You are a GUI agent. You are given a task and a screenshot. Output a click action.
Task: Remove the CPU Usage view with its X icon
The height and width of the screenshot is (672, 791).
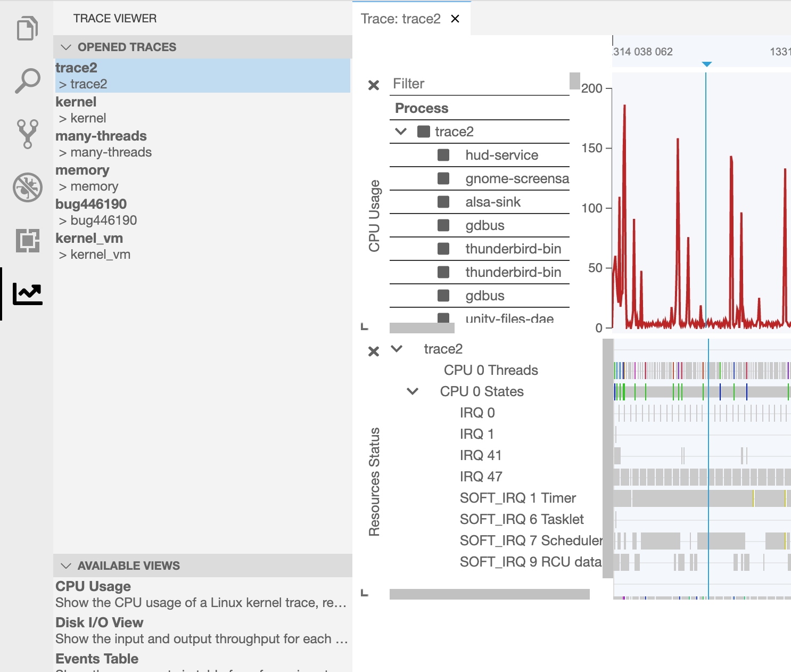coord(374,85)
